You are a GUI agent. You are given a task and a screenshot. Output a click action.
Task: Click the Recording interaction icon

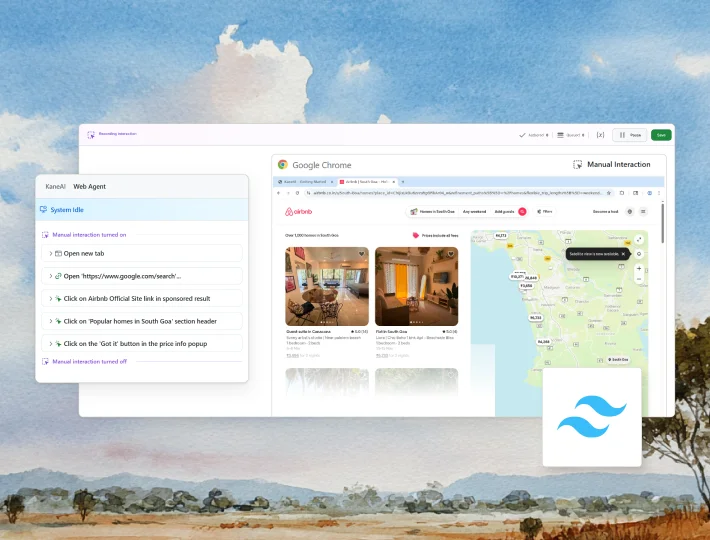click(x=91, y=134)
